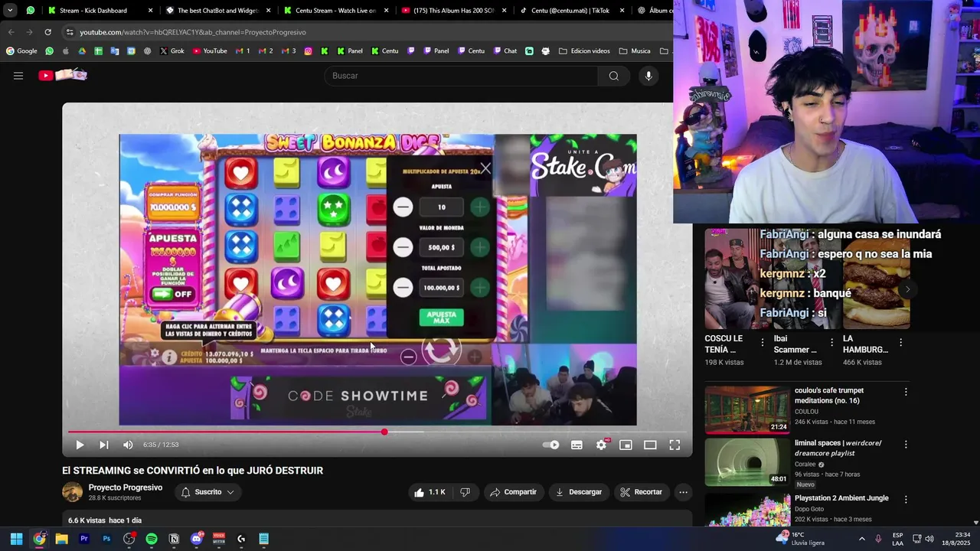Open options for liminal spaces video
The image size is (980, 551).
pyautogui.click(x=906, y=444)
